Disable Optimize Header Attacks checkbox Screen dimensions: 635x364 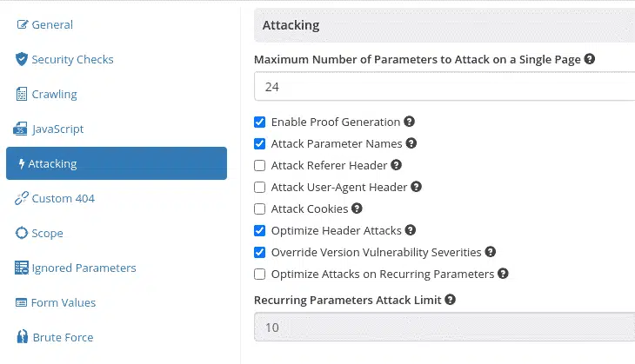[x=259, y=230]
